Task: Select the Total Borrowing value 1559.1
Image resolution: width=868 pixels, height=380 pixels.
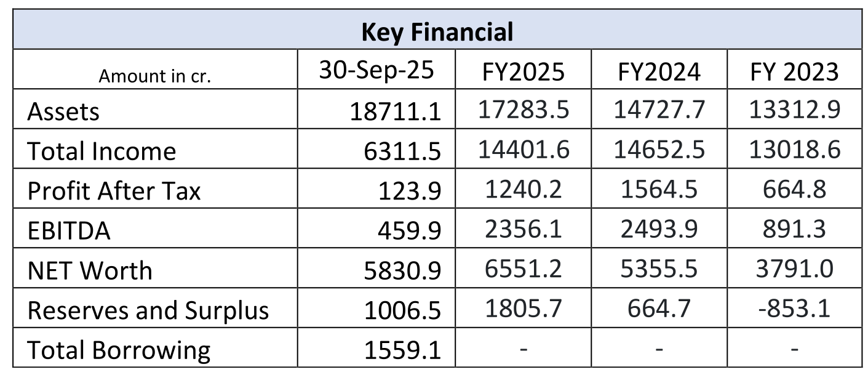Action: (402, 350)
